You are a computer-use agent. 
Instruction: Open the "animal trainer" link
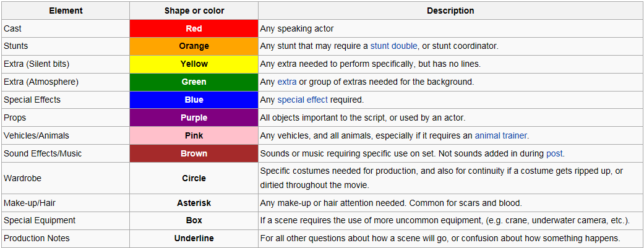coord(501,136)
